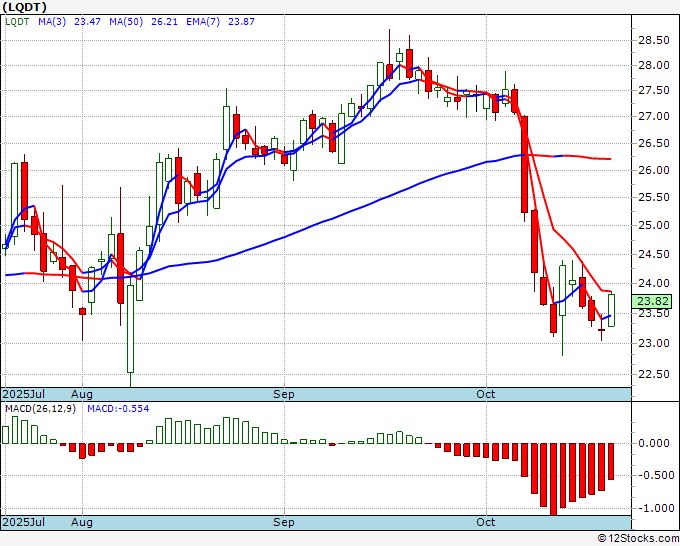Click the EMA(7) legend label
Screen dimensions: 680x546
(203, 22)
